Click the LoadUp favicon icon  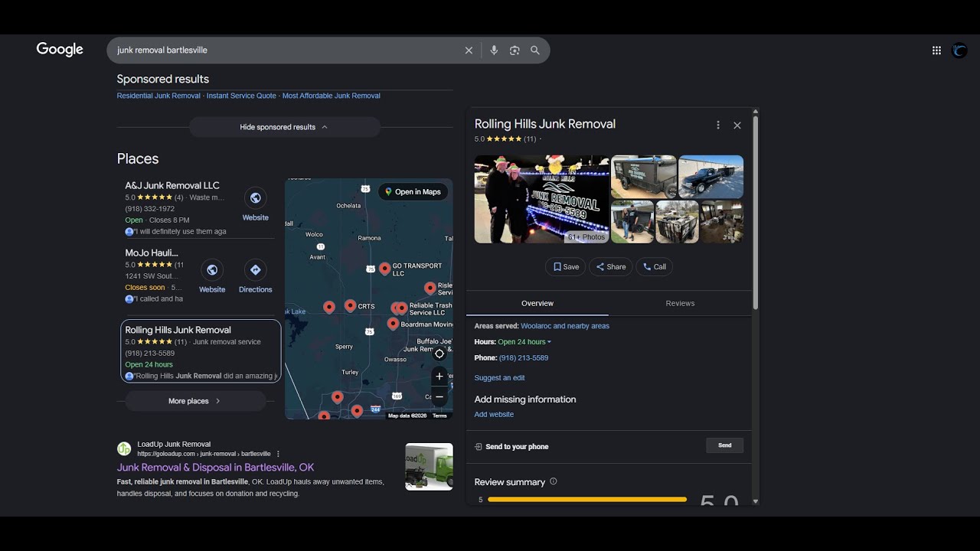pos(124,449)
